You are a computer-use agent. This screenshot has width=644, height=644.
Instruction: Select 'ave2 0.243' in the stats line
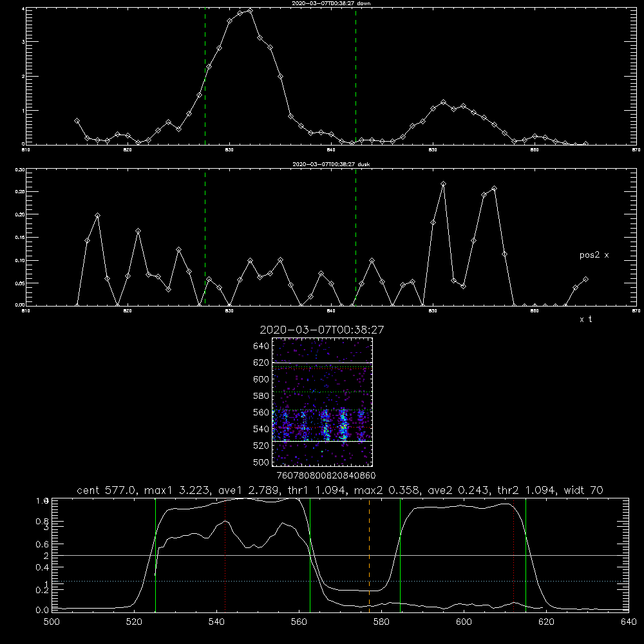(x=459, y=490)
